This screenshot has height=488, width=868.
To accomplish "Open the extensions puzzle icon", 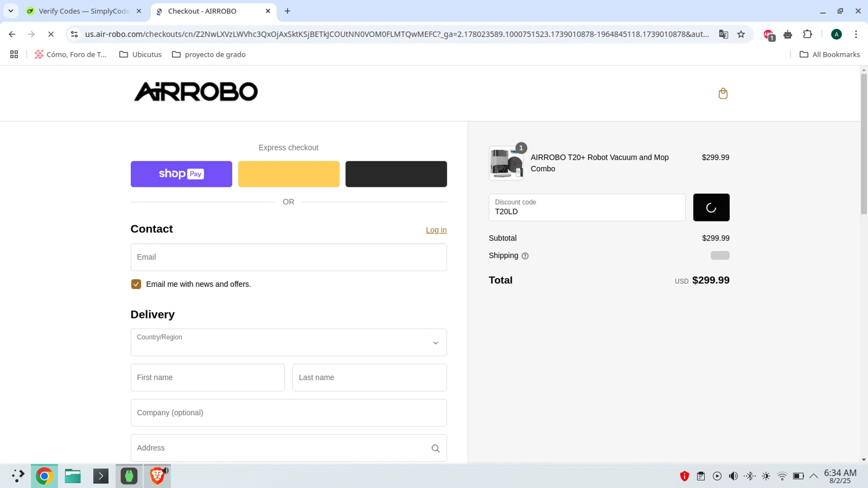I will tap(807, 34).
